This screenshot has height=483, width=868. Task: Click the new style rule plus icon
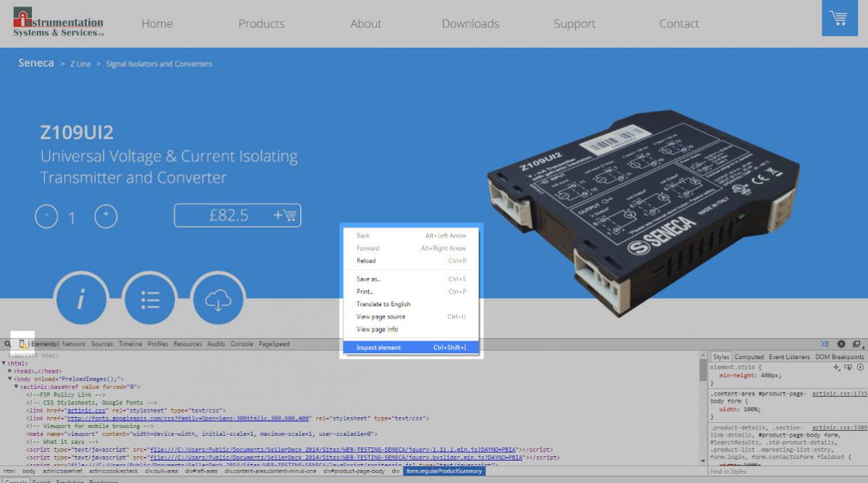[x=836, y=367]
